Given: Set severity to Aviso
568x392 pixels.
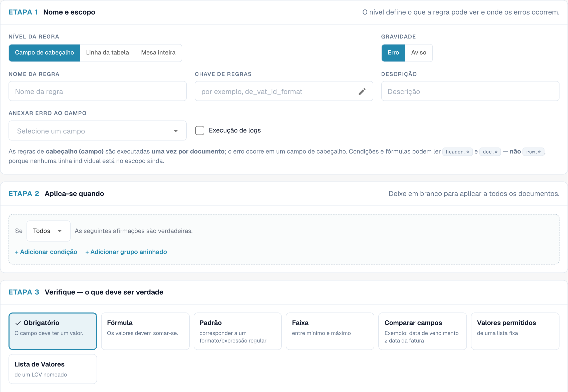Looking at the screenshot, I should (x=419, y=53).
